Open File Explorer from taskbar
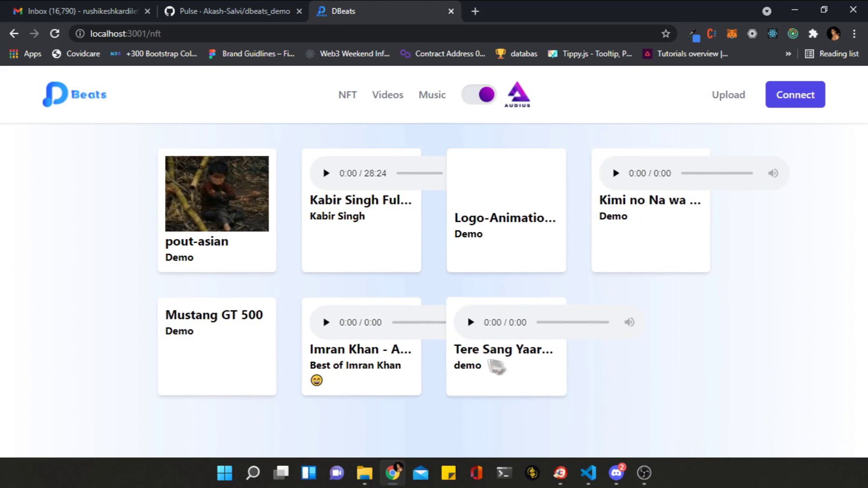Image resolution: width=868 pixels, height=488 pixels. point(364,473)
